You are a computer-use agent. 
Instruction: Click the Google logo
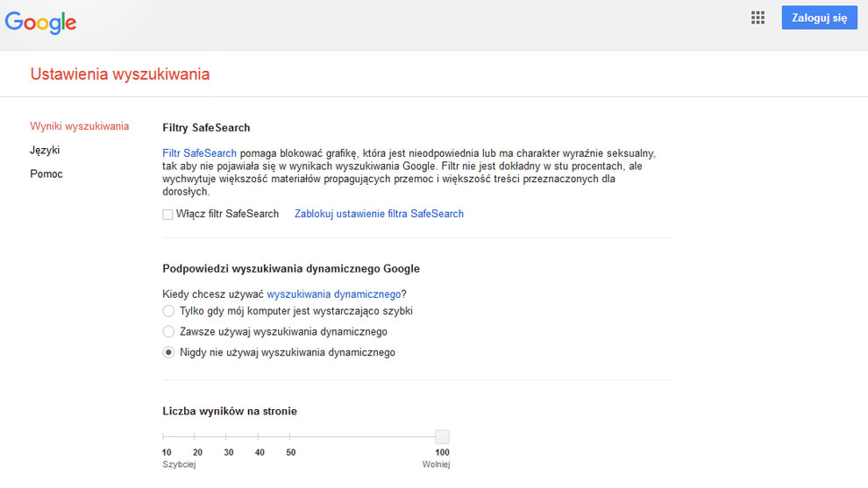pyautogui.click(x=40, y=22)
